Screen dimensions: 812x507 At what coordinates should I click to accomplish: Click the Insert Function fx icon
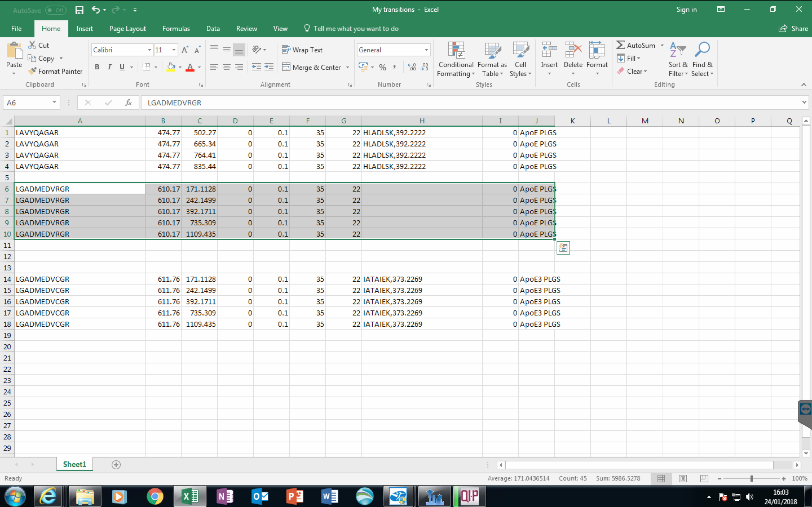tap(128, 103)
